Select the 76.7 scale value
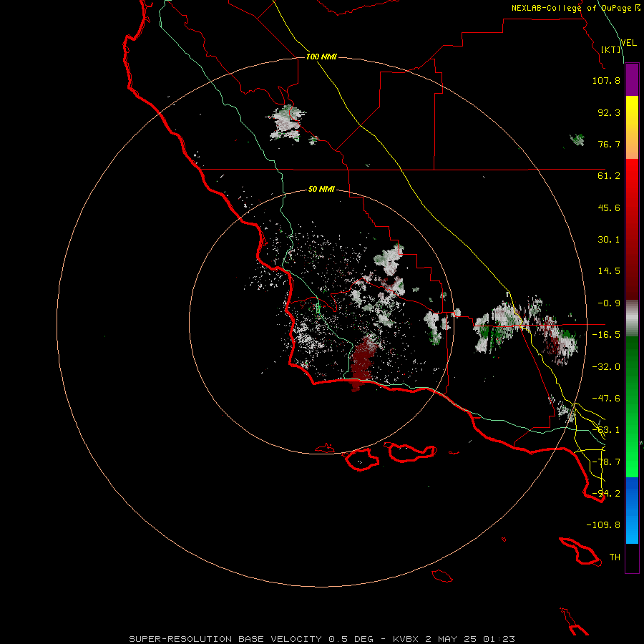The image size is (644, 644). (x=609, y=144)
